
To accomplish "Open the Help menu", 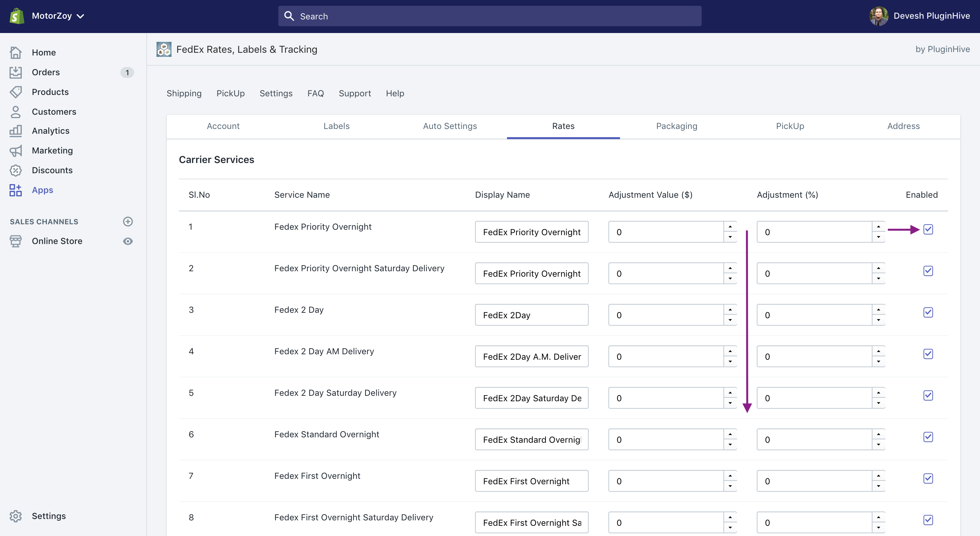I will point(395,94).
